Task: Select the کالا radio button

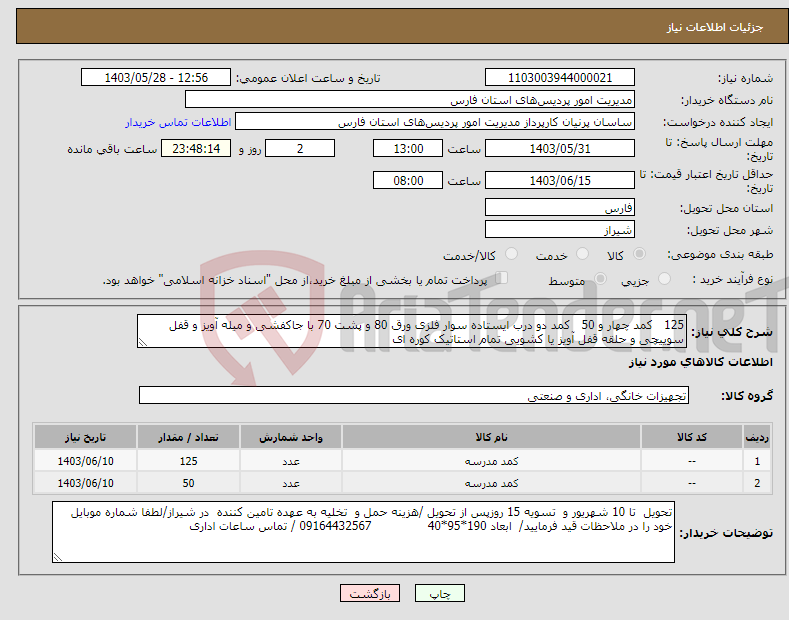Action: (639, 254)
